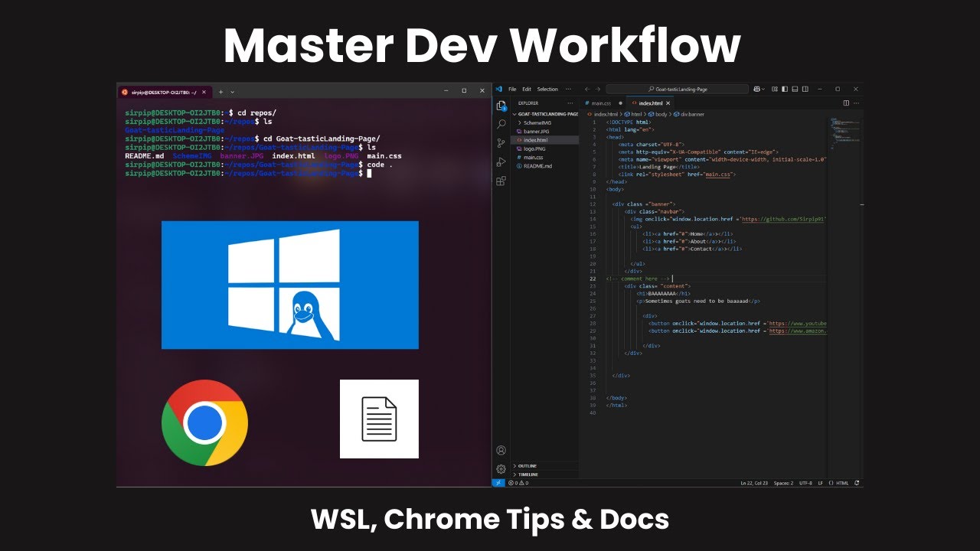Open the terminal new-tab profile dropdown
The image size is (980, 551).
tap(233, 92)
